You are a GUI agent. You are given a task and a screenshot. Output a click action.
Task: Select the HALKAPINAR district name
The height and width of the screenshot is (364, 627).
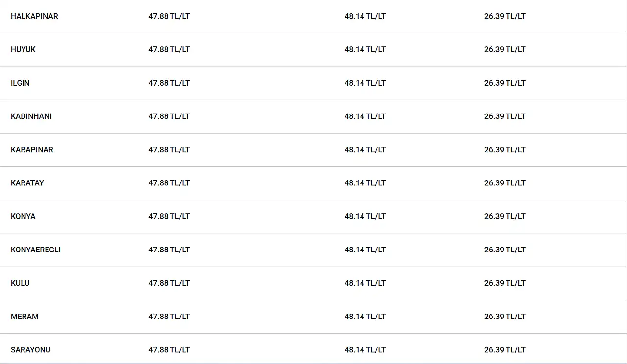34,16
